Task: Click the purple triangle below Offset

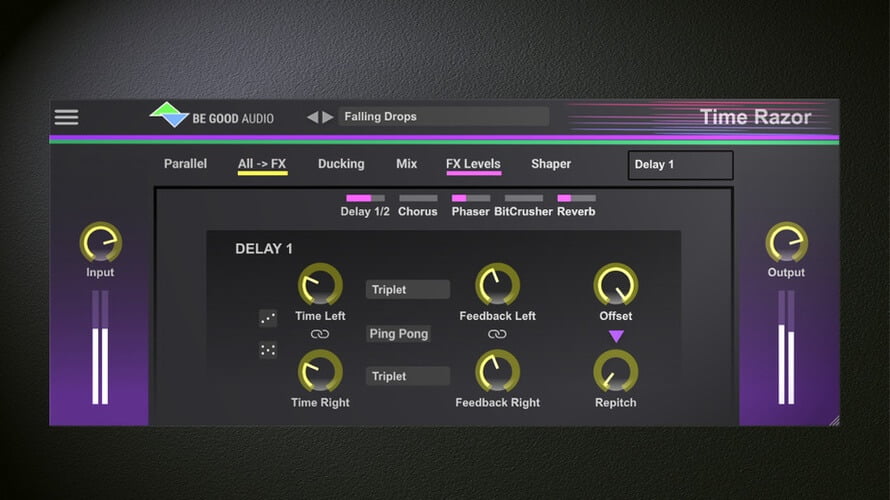Action: click(616, 336)
